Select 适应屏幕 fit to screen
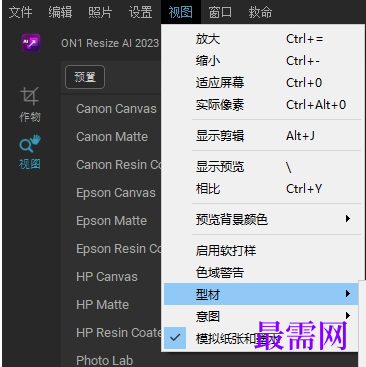Image resolution: width=366 pixels, height=367 pixels. pyautogui.click(x=261, y=83)
